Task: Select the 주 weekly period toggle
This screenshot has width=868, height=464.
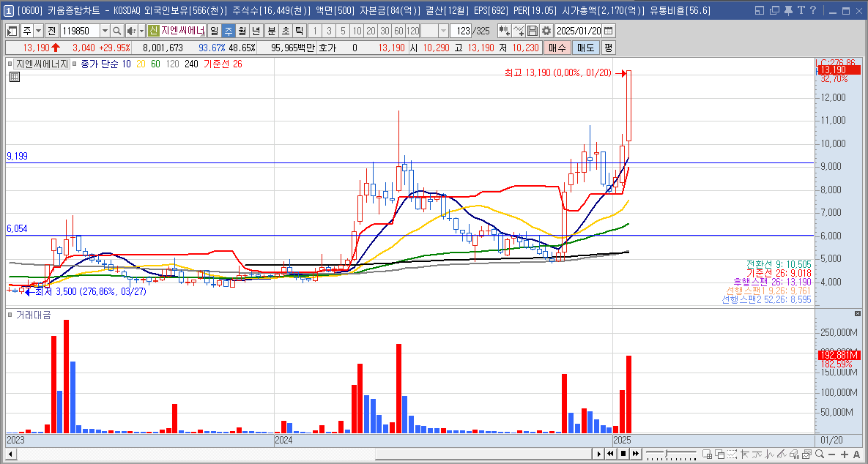Action: click(228, 31)
